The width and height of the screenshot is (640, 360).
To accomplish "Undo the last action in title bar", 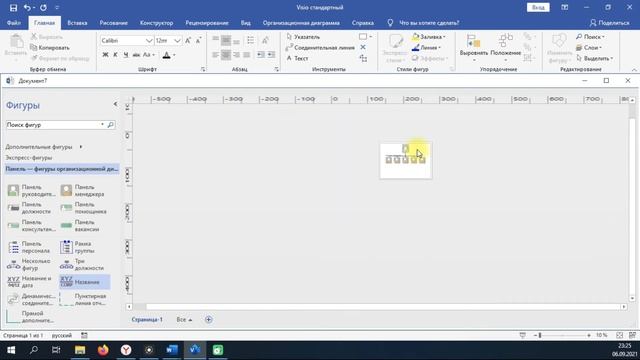I will [x=27, y=7].
